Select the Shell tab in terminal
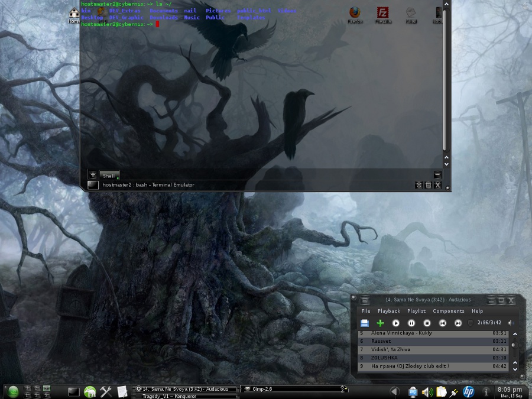Screen dimensions: 532x399 [109, 176]
